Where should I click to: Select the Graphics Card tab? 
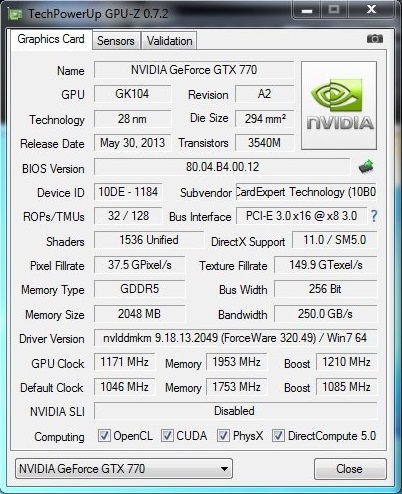[x=51, y=39]
